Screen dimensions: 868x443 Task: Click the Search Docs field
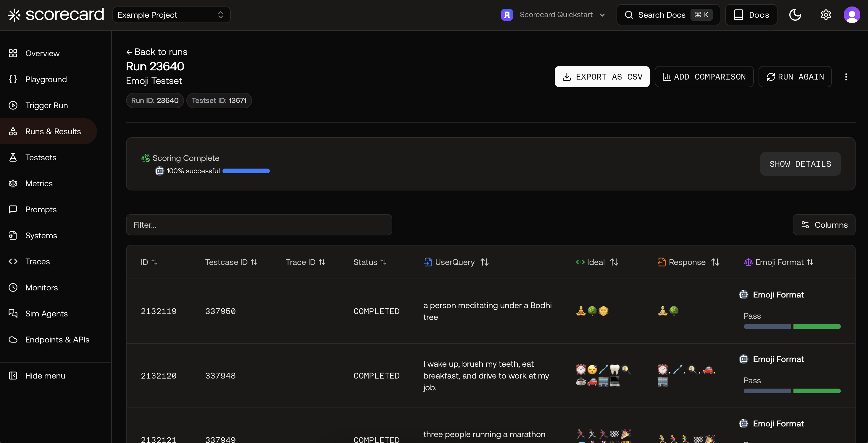pos(668,15)
